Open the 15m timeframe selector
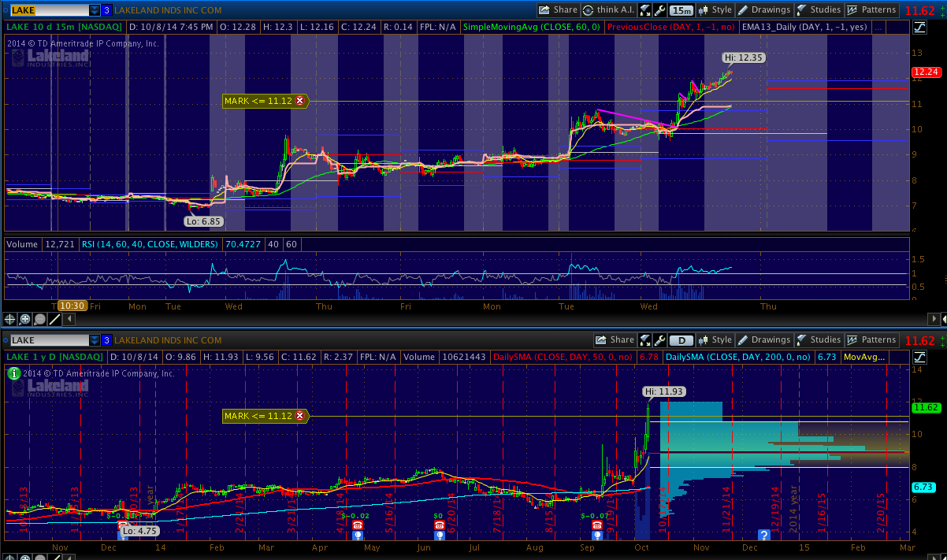The height and width of the screenshot is (560, 947). pos(682,10)
